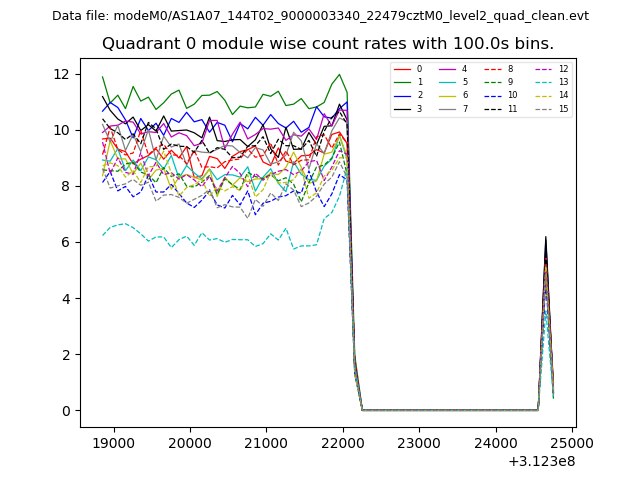Image resolution: width=640 pixels, height=480 pixels.
Task: Click the black solid legend line for module 3
Action: tap(402, 108)
